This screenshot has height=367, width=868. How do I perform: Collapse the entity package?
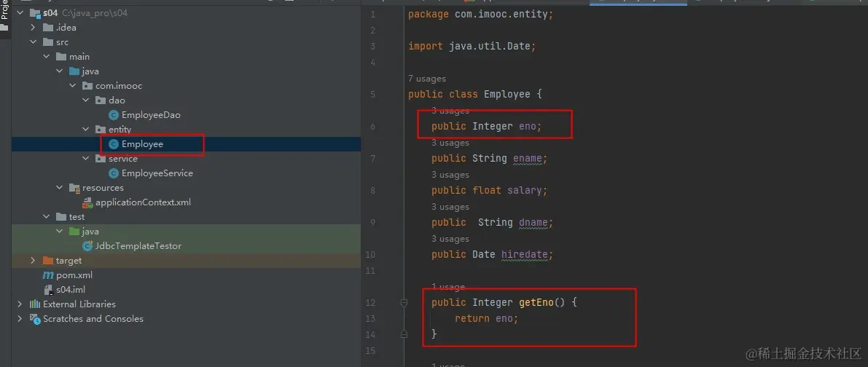coord(85,130)
